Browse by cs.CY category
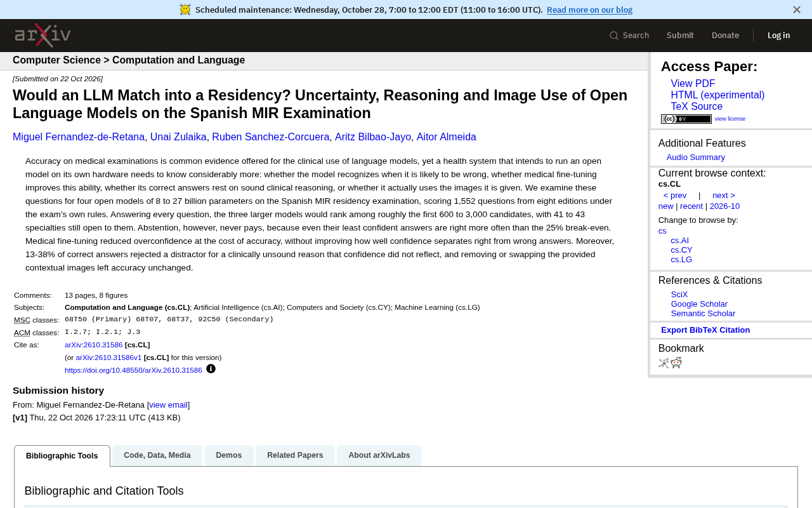 point(681,250)
